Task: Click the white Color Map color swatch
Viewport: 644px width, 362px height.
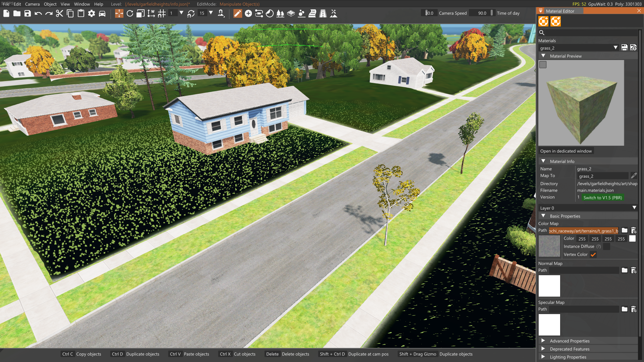Action: pyautogui.click(x=632, y=239)
